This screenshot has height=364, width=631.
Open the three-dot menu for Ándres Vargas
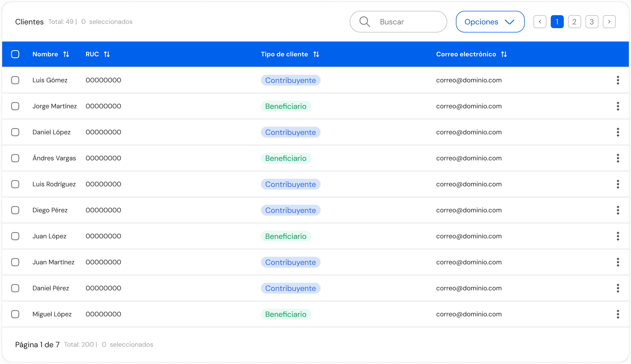(x=618, y=158)
